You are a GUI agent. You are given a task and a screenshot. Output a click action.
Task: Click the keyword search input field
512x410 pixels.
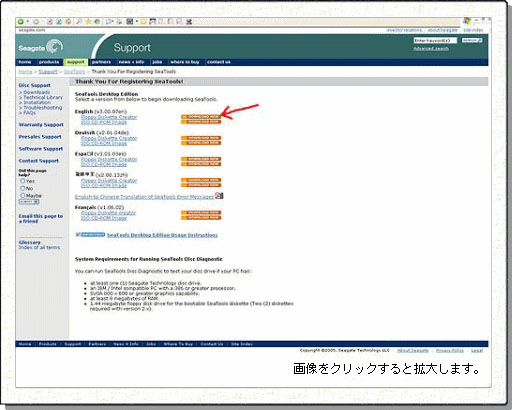pos(435,40)
